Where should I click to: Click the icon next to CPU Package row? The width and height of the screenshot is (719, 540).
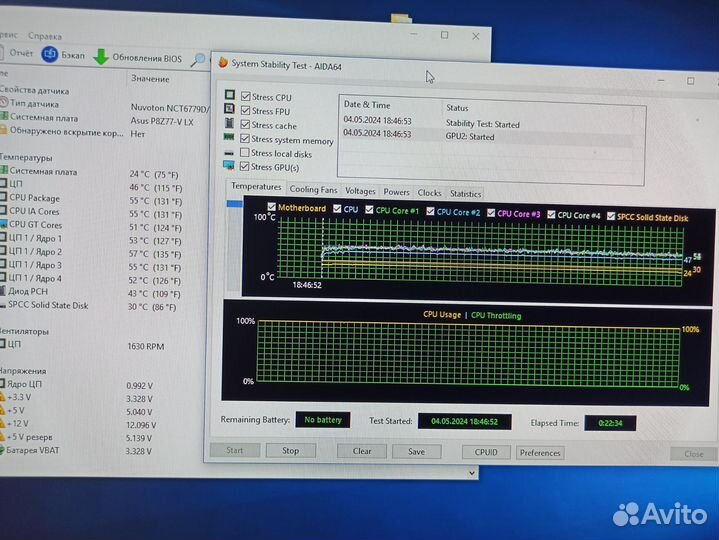point(3,197)
